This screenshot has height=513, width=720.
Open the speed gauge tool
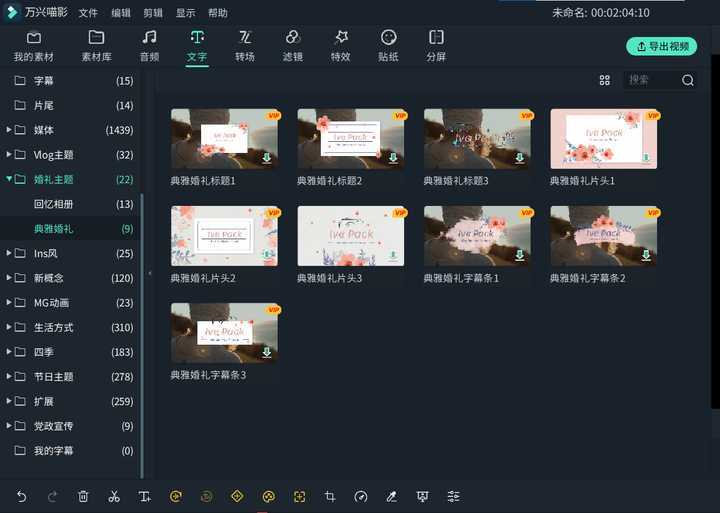(x=361, y=496)
